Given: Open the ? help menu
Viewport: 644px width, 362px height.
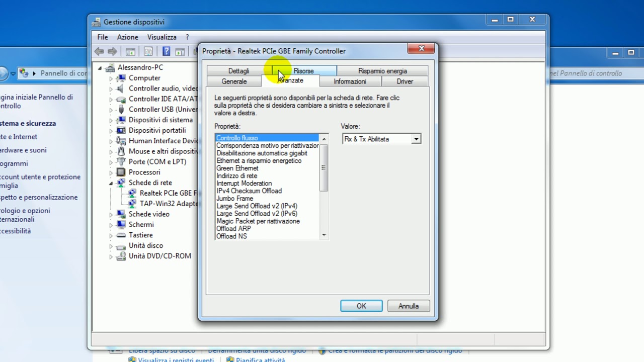Looking at the screenshot, I should [x=187, y=37].
